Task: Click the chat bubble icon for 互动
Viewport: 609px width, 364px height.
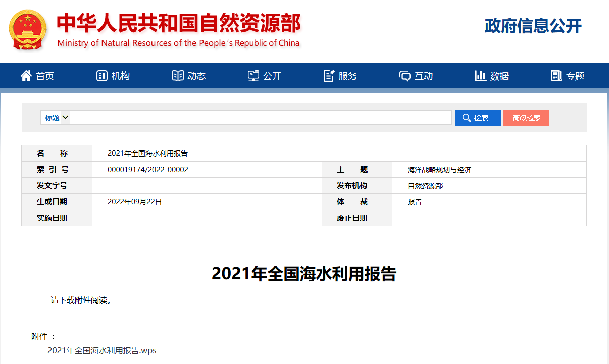Action: point(405,76)
